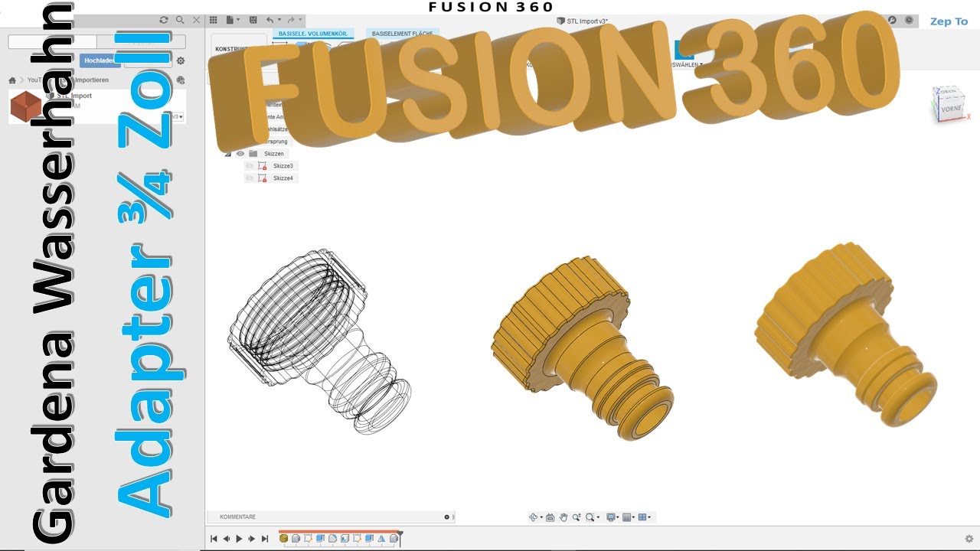This screenshot has width=980, height=551.
Task: Select the first mesh feature in timeline
Action: pos(283,539)
